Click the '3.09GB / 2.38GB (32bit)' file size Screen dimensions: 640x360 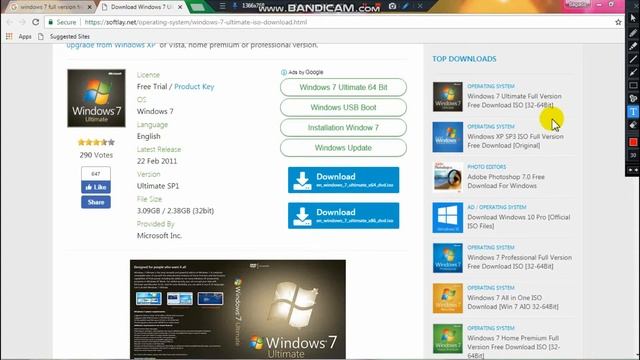(x=176, y=211)
